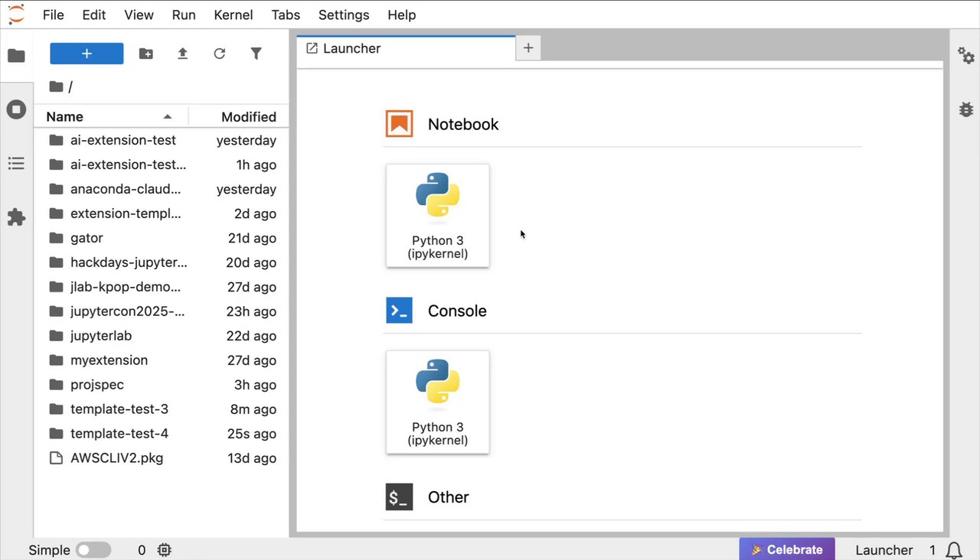Viewport: 980px width, 560px height.
Task: Select the template-test-3 folder
Action: pyautogui.click(x=162, y=409)
